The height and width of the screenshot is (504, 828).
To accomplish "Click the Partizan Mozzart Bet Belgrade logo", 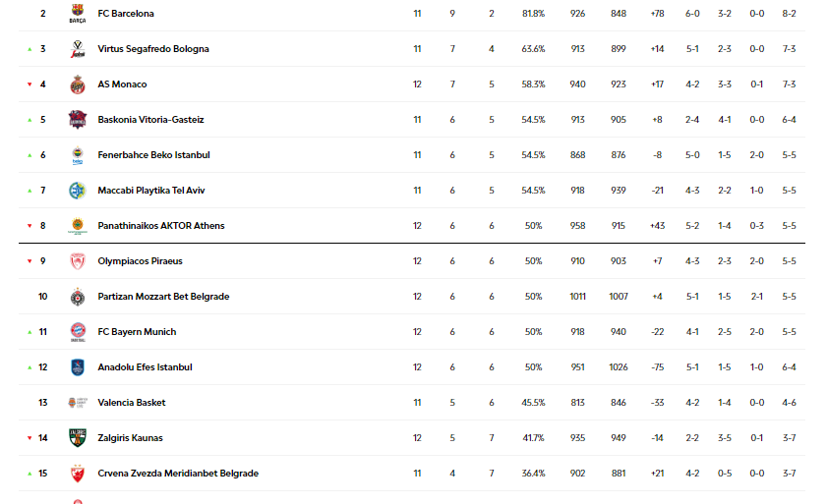I will click(x=78, y=297).
